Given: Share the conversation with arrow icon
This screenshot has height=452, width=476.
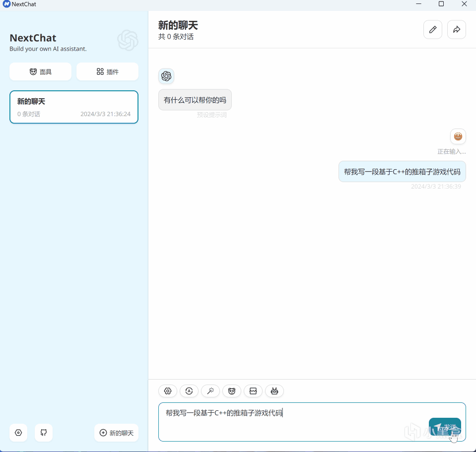Looking at the screenshot, I should click(457, 29).
